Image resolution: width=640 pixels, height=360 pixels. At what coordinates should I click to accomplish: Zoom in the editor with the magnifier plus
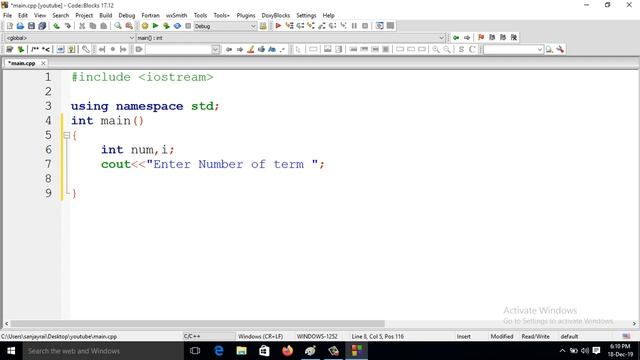[436, 49]
